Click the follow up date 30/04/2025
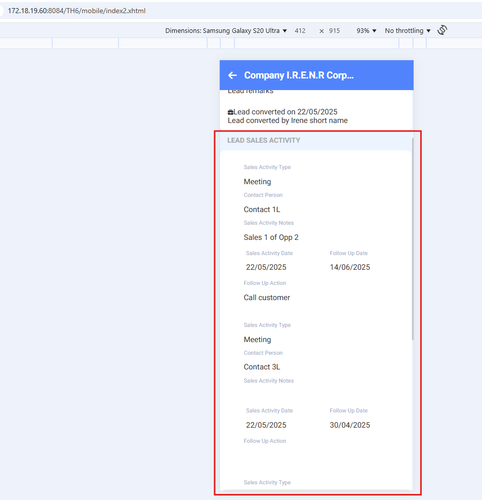Screen dimensions: 482x500 click(x=350, y=425)
